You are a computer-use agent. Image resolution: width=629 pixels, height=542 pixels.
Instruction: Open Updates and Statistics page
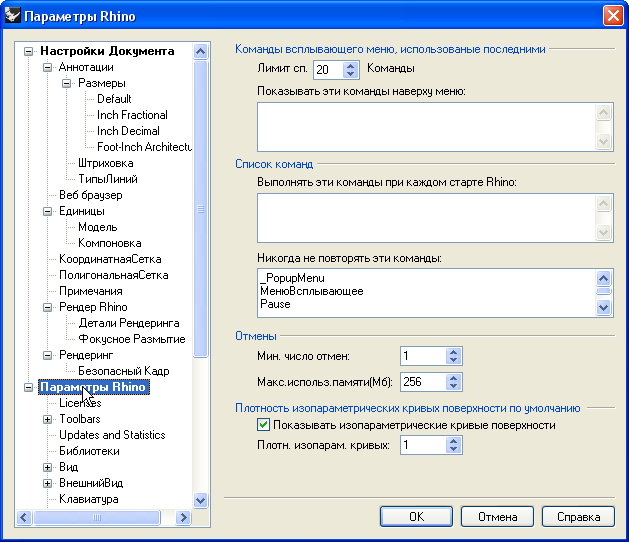[x=112, y=435]
